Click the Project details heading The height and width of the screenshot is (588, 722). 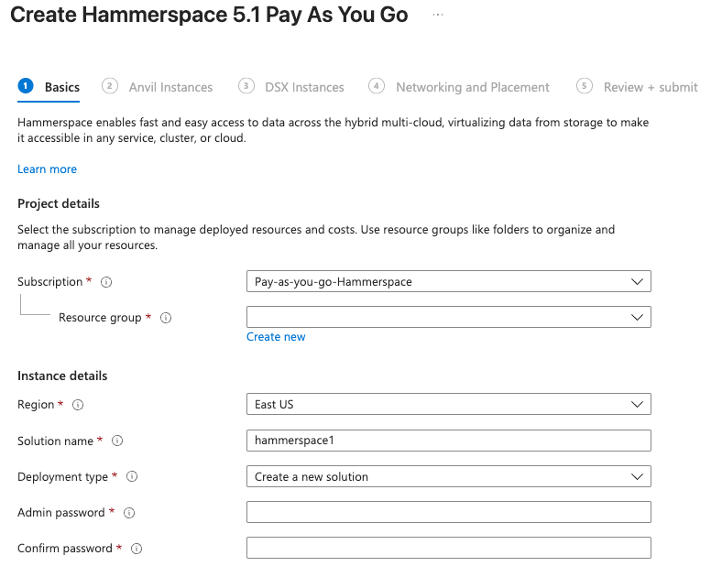click(59, 203)
